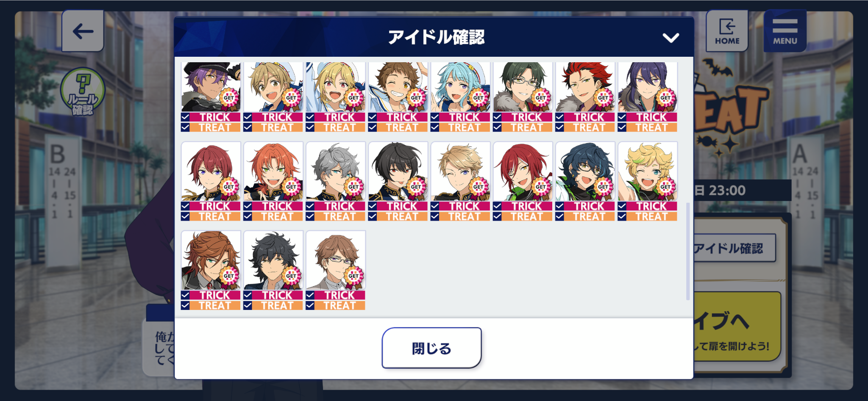Open the HOME screen icon
This screenshot has height=401, width=868.
click(727, 31)
